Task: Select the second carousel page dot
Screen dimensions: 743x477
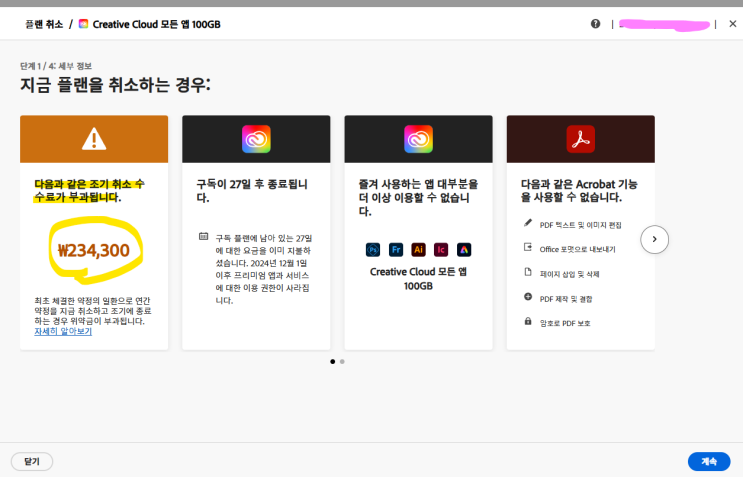Action: [x=342, y=361]
